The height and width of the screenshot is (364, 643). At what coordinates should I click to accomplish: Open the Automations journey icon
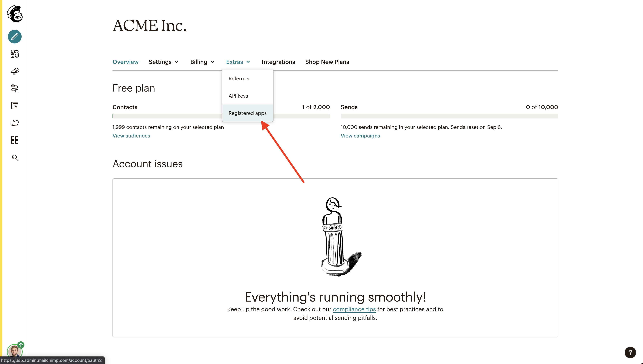(15, 88)
